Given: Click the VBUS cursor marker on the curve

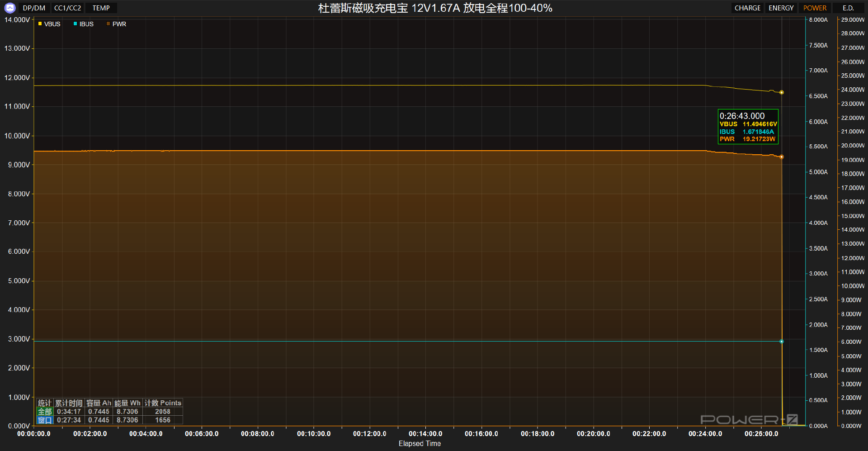Looking at the screenshot, I should pos(782,92).
